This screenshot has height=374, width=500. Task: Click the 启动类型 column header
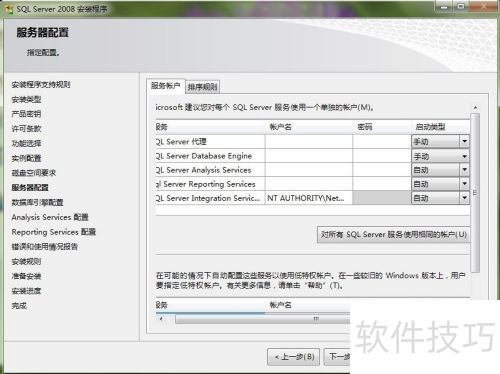point(430,127)
